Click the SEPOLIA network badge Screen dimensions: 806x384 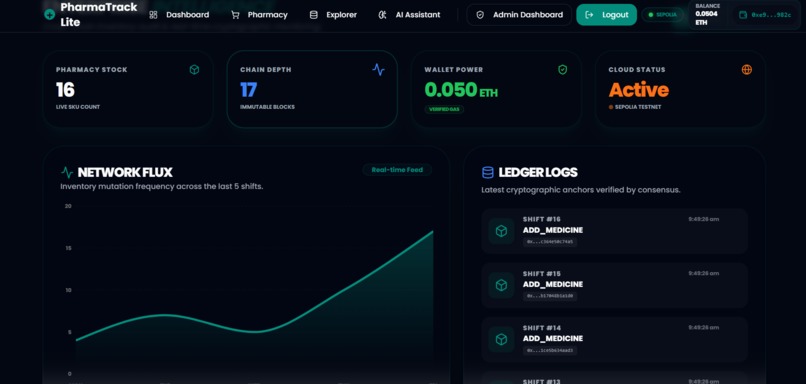tap(663, 15)
